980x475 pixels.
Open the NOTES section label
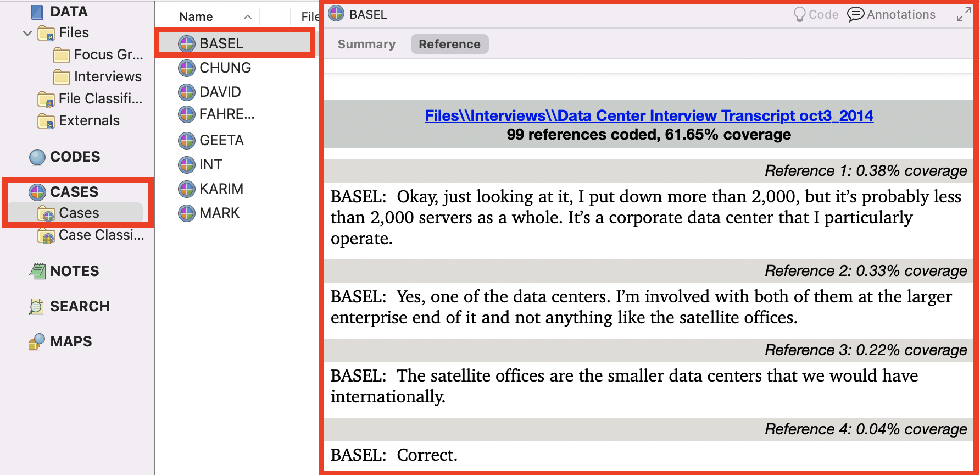[x=75, y=271]
